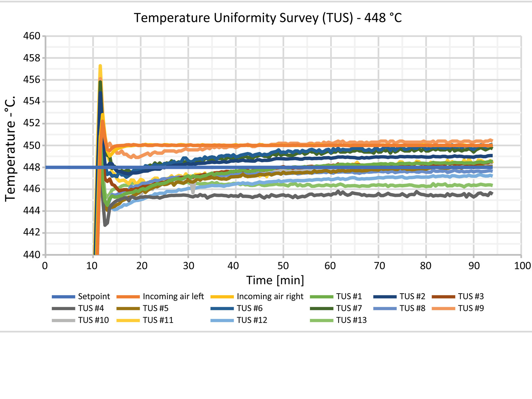The image size is (532, 399).
Task: Click the x-axis value 20
Action: [142, 266]
